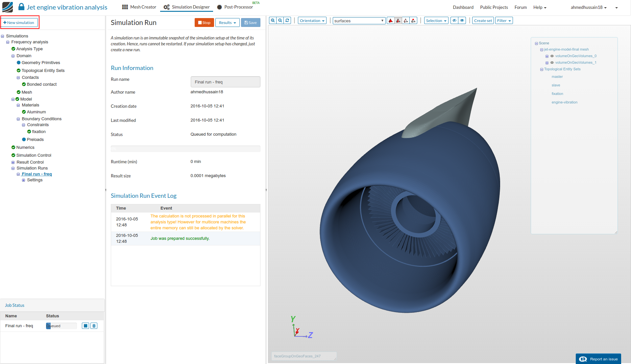The image size is (631, 364).
Task: Open Public Projects page
Action: point(494,7)
